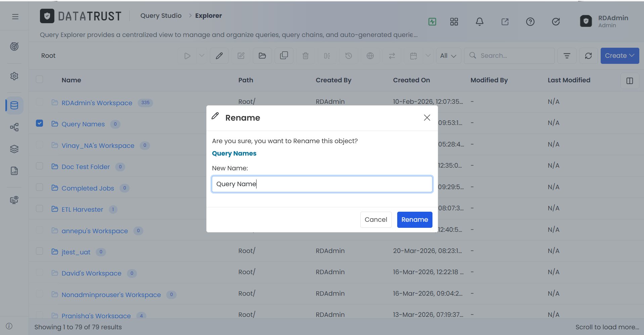Open the All filter dropdown
The width and height of the screenshot is (644, 335).
click(x=448, y=56)
